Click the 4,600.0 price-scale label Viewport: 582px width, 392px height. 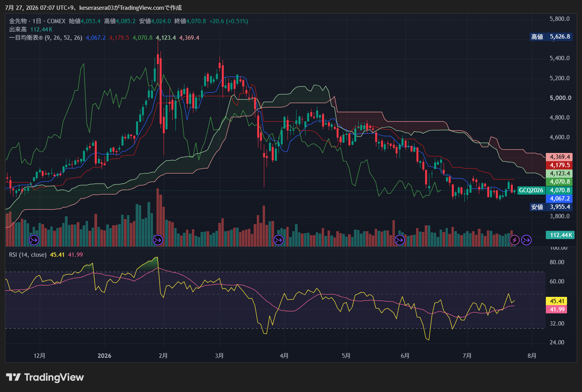[x=560, y=137]
